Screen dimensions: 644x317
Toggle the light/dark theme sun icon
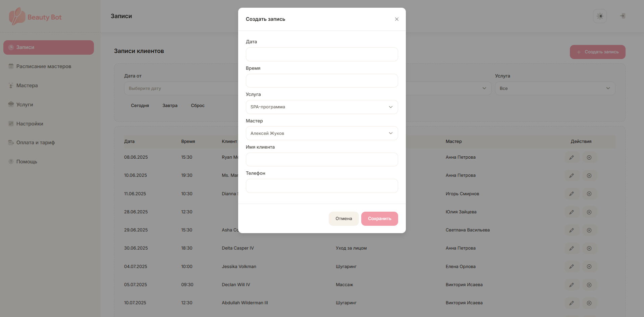pyautogui.click(x=600, y=16)
